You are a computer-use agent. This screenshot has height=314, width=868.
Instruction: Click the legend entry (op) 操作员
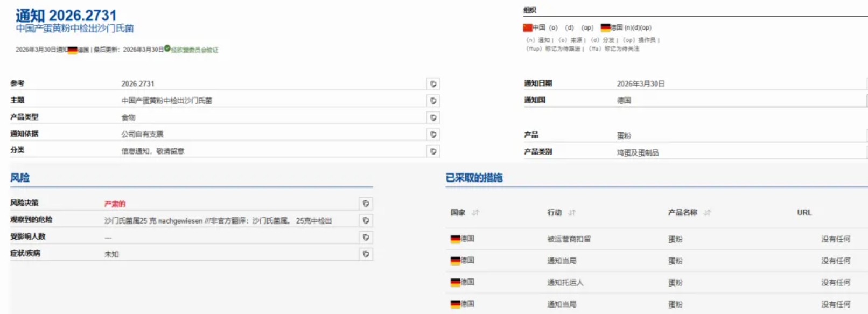[639, 40]
